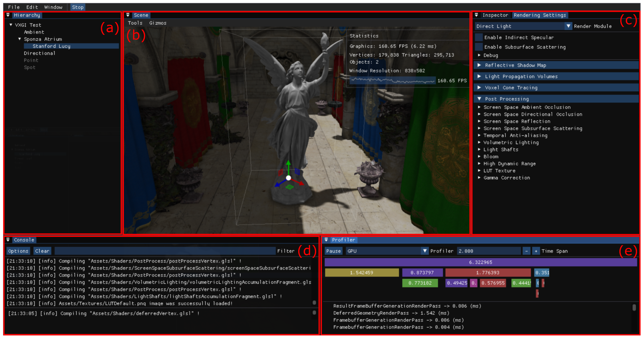Expand Screen Space Directional Occlusion settings

(479, 114)
